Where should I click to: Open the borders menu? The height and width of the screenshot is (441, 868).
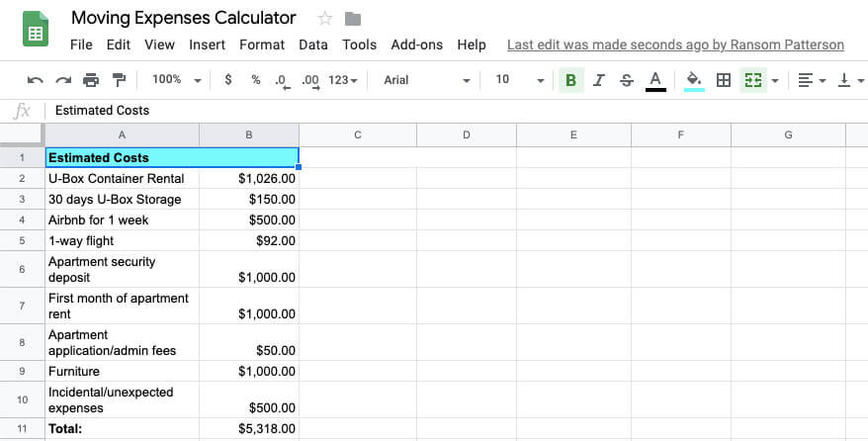click(724, 81)
